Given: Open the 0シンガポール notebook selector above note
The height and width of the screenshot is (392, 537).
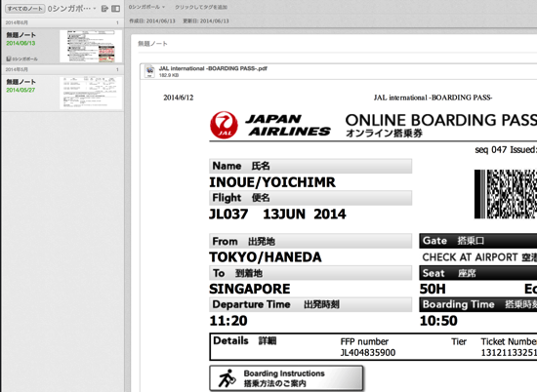Looking at the screenshot, I should pos(146,7).
